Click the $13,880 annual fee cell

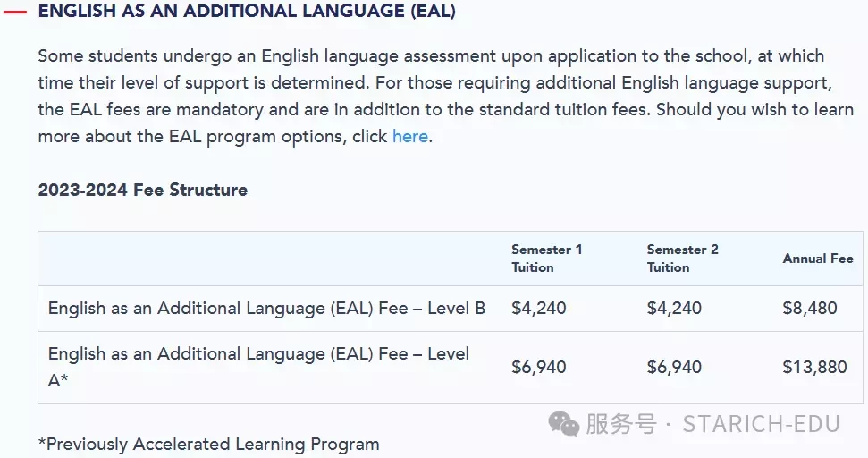(814, 367)
